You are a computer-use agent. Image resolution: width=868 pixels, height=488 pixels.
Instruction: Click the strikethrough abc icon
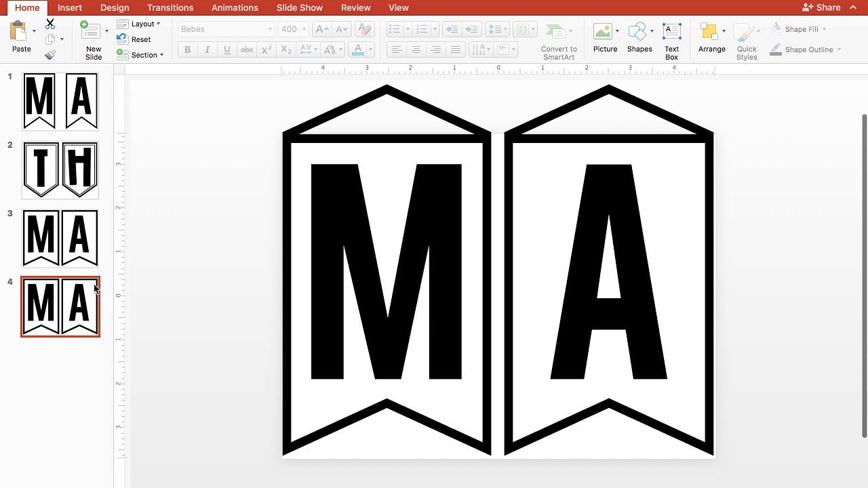pos(247,49)
